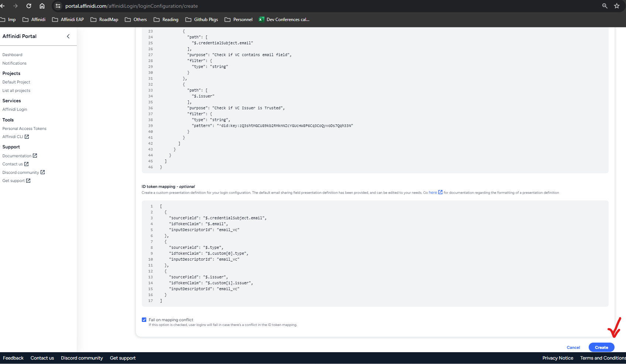Click sidebar Get support link
The width and height of the screenshot is (626, 364).
pos(14,181)
